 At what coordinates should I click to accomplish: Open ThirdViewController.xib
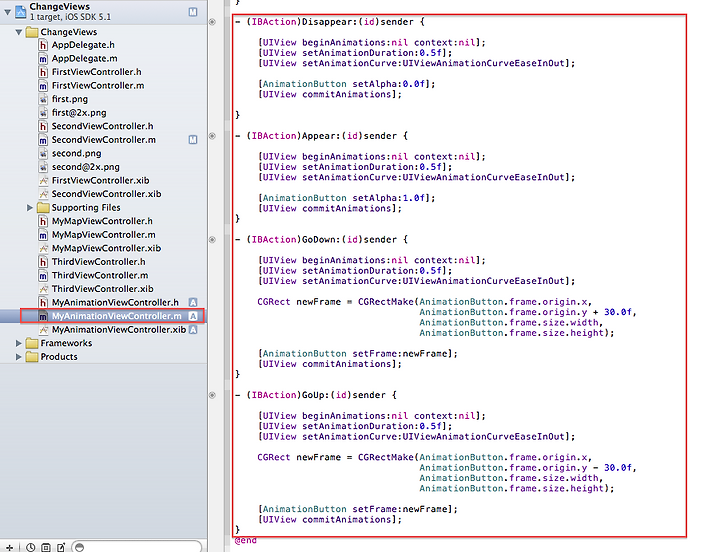[102, 289]
